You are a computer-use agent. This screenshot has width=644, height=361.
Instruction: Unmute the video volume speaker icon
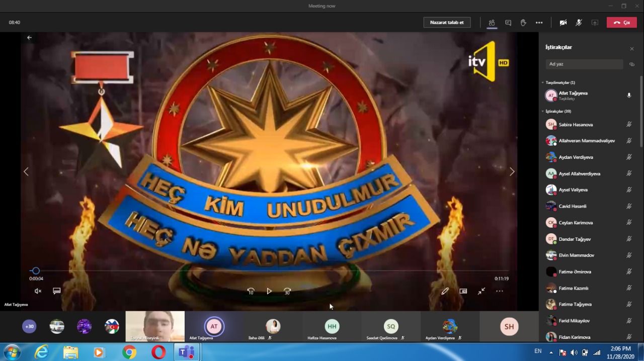click(38, 291)
